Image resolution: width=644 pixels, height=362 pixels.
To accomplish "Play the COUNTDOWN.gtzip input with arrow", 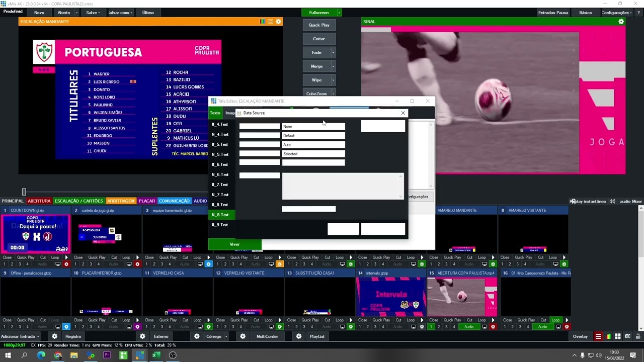I will [66, 257].
